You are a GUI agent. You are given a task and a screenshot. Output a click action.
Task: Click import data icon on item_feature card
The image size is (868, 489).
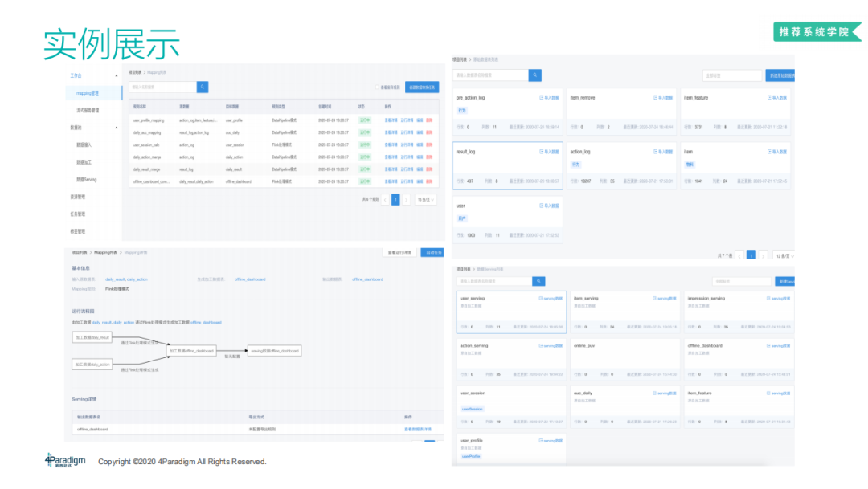tap(769, 97)
